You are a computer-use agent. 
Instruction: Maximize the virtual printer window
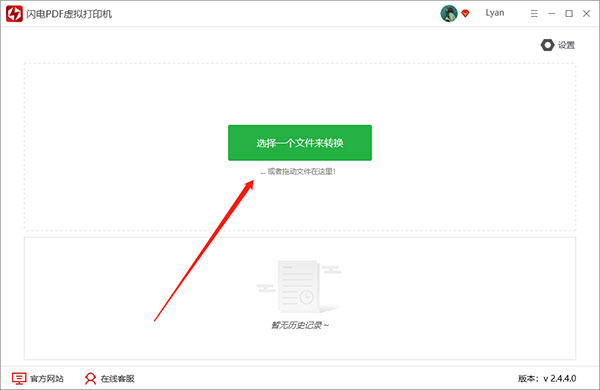569,14
